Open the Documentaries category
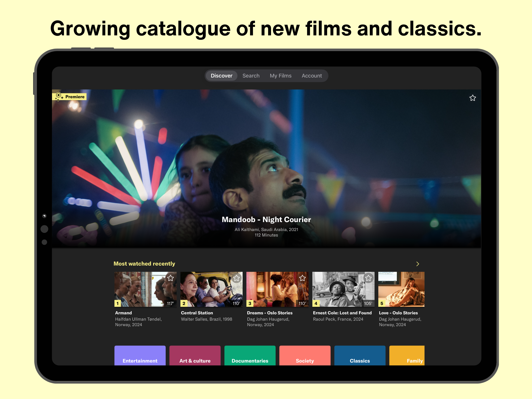The width and height of the screenshot is (532, 399). tap(250, 356)
